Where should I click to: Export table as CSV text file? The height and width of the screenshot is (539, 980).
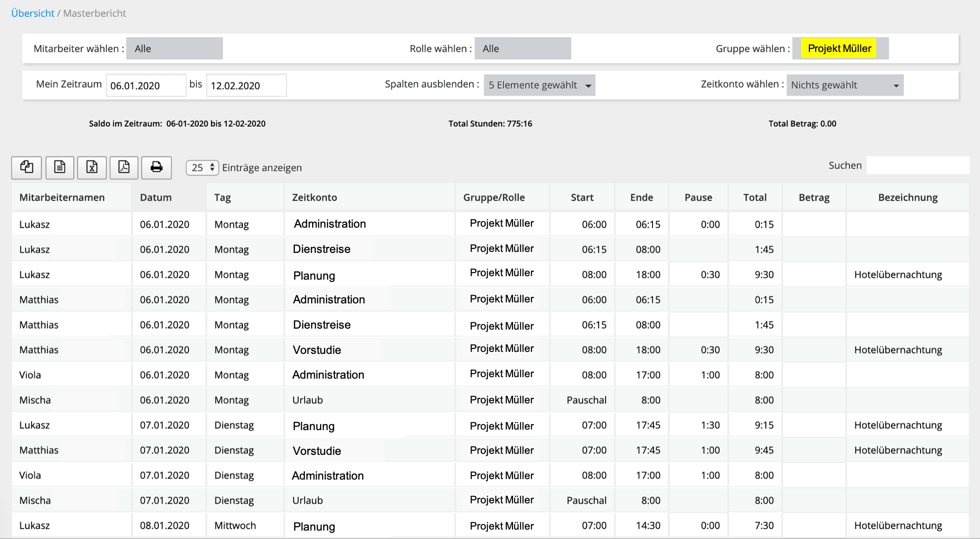(x=60, y=167)
